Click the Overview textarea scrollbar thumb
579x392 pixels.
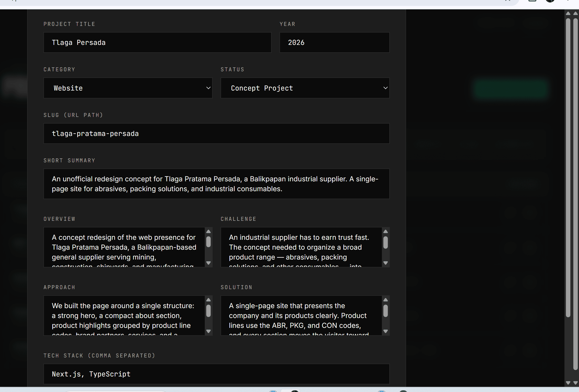[208, 242]
